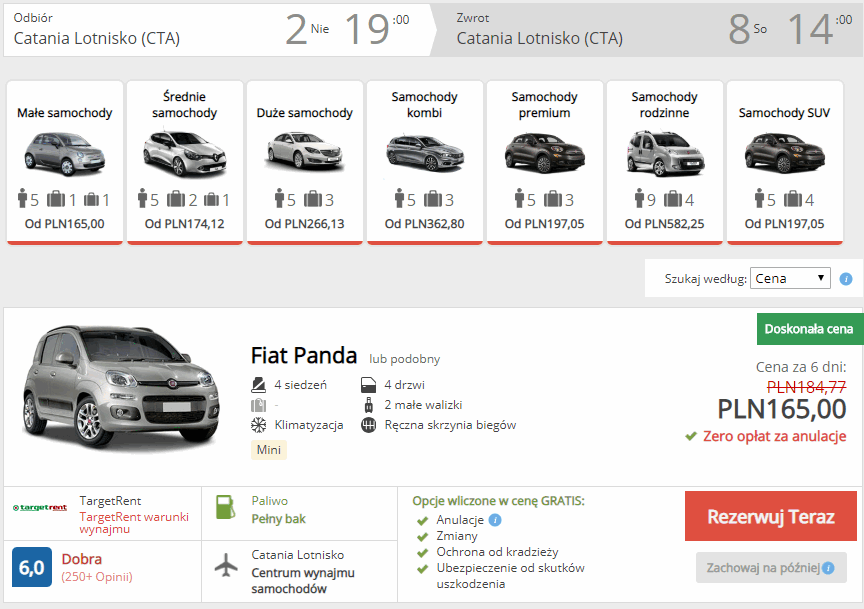Image resolution: width=864 pixels, height=609 pixels.
Task: Select the Samochody kombi category tab
Action: tap(425, 163)
